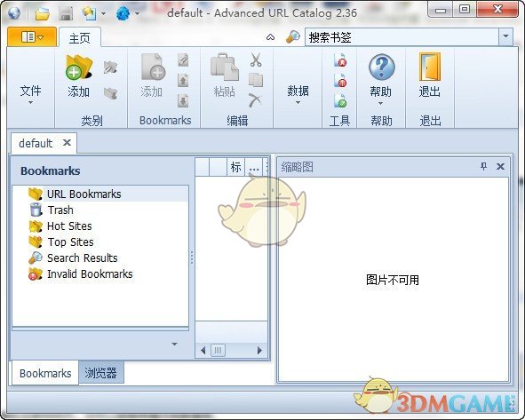Select Invalid Bookmarks in the tree

tap(90, 274)
